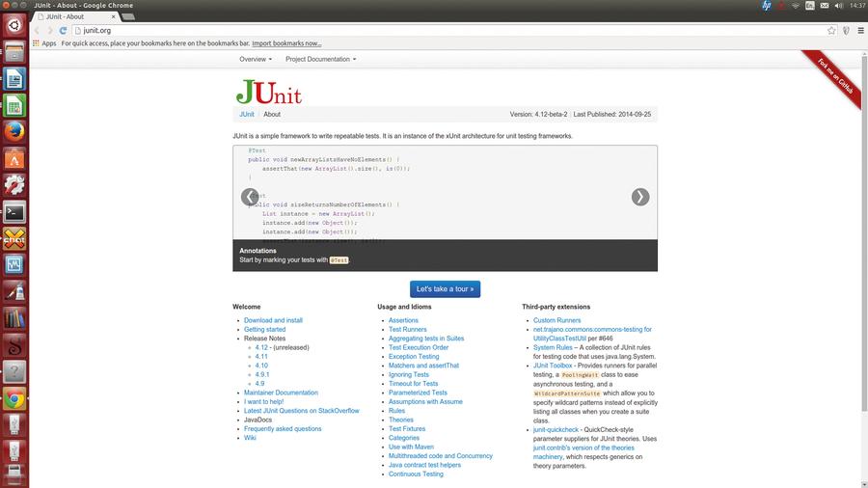Open the Parameterized Tests link
Screen dimensions: 868x488
pyautogui.click(x=418, y=393)
